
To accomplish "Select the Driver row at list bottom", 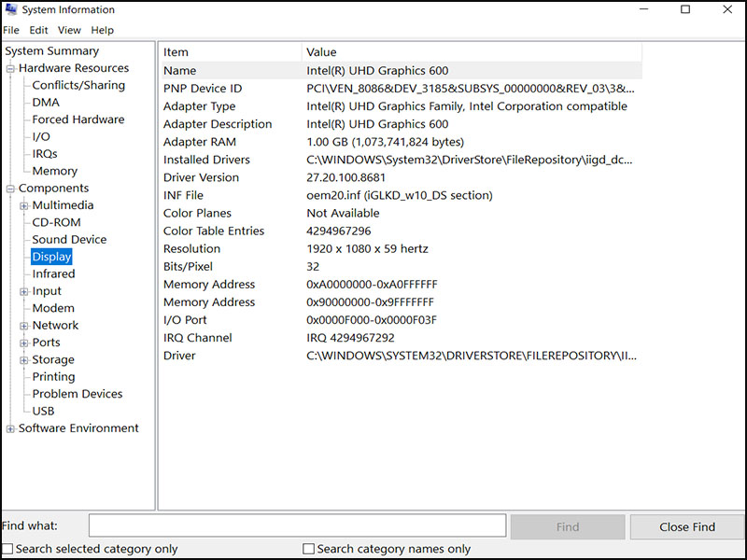I will 402,356.
